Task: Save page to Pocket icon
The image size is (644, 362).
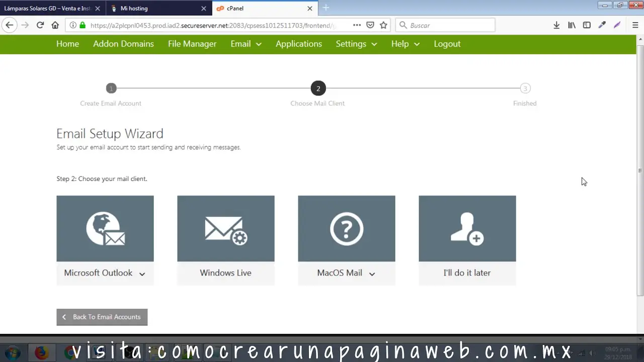Action: [x=370, y=25]
